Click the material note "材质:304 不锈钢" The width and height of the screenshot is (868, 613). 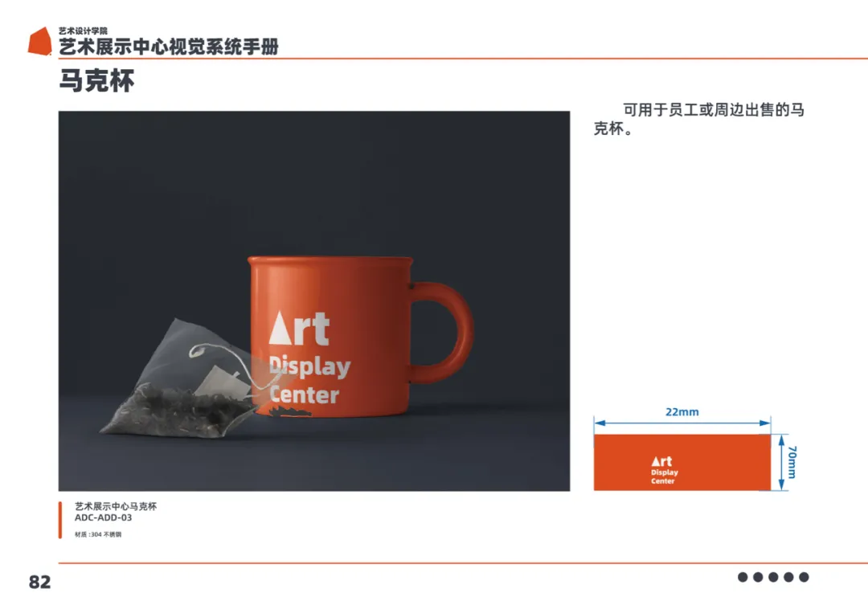(x=98, y=534)
